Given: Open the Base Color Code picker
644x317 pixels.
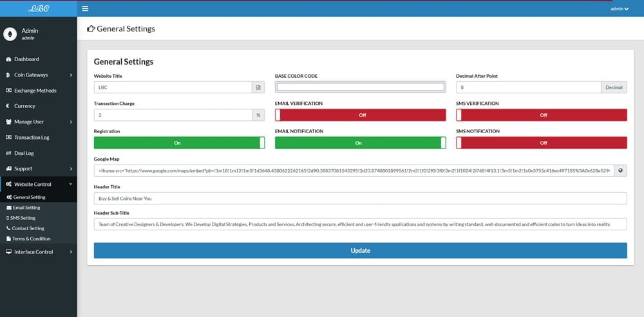Looking at the screenshot, I should [360, 87].
